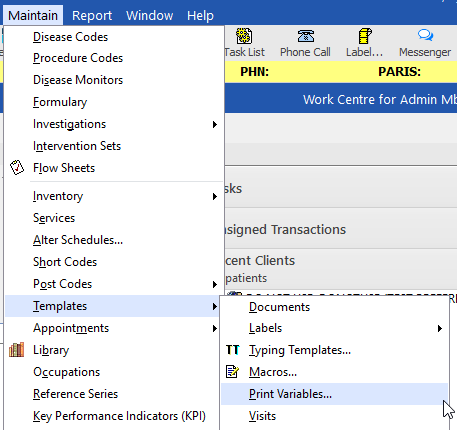Choose Typing Templates TT icon item
Viewport: 457px width, 430px height.
(232, 350)
